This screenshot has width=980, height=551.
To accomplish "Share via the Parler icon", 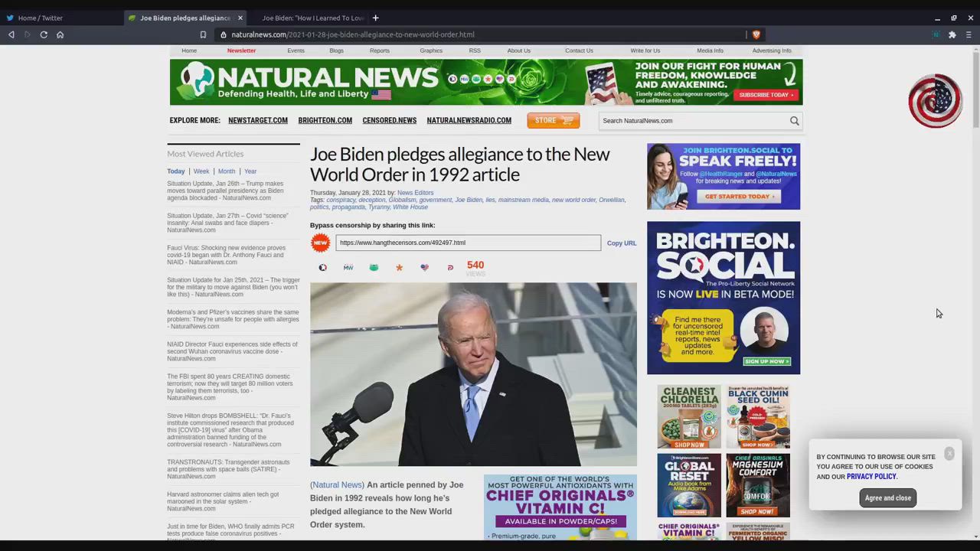I will 450,268.
